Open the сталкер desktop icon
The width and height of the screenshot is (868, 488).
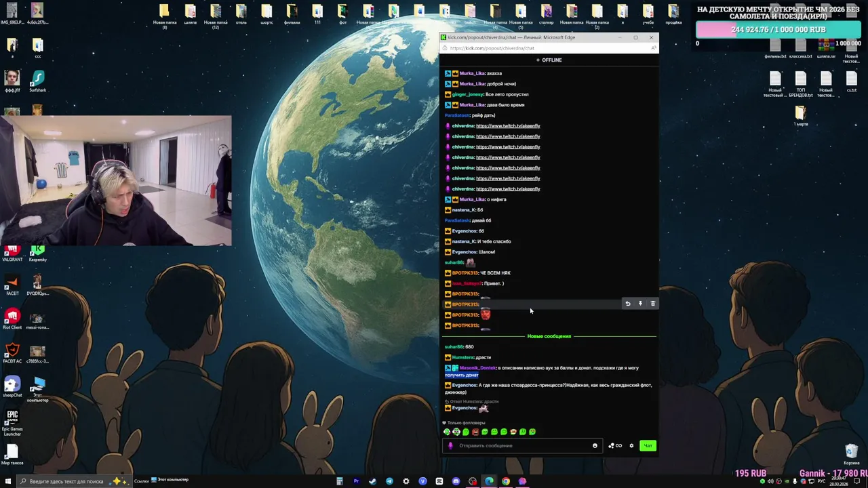coord(547,14)
